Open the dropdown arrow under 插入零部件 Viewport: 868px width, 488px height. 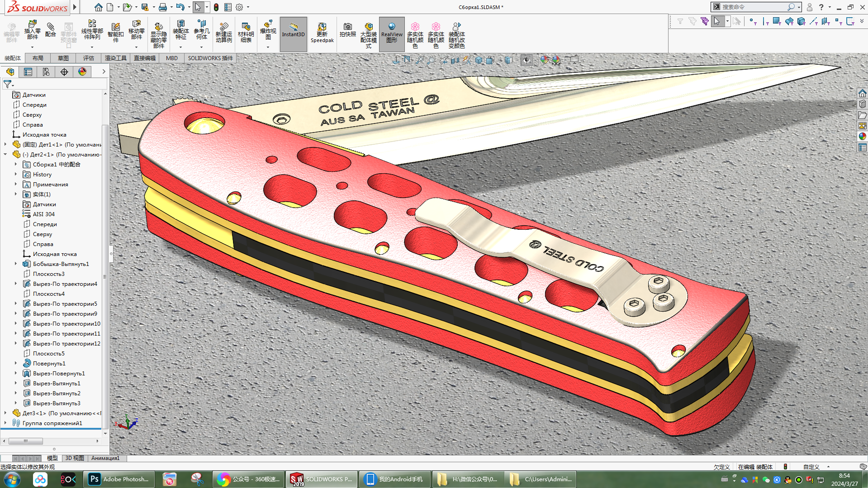pos(32,47)
